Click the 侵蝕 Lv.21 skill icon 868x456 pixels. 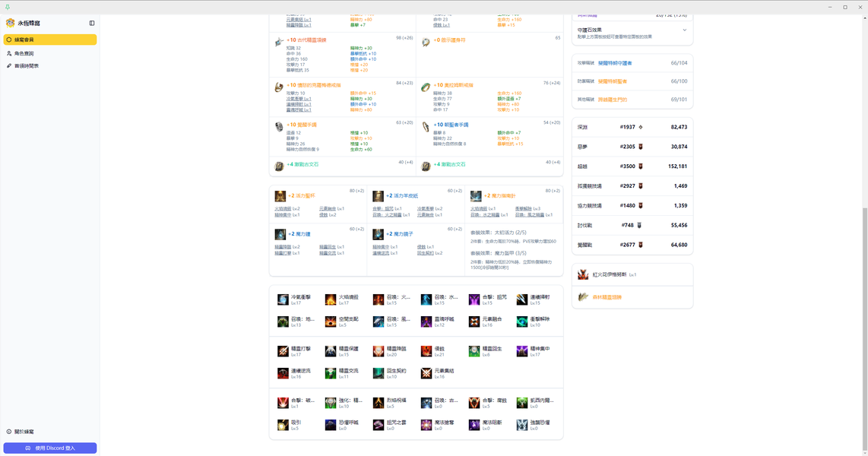426,351
